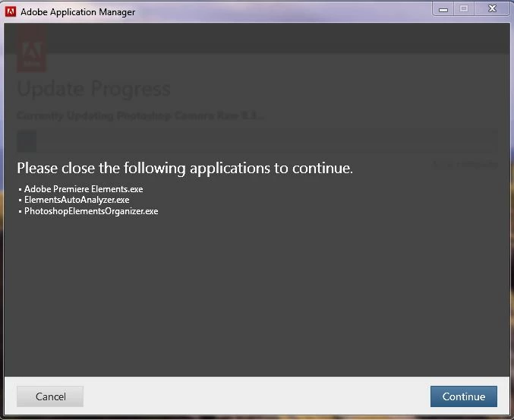This screenshot has width=514, height=420.
Task: Click the Continue button
Action: point(464,396)
